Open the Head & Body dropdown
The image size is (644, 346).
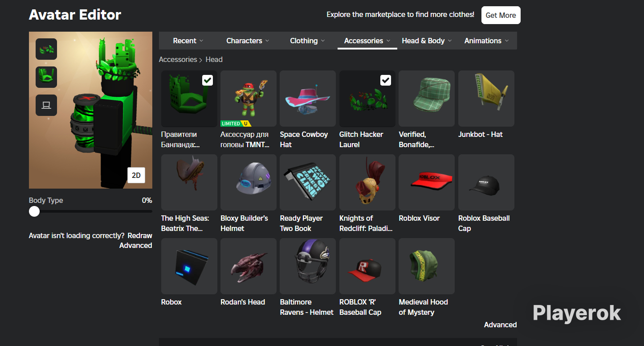coord(427,41)
